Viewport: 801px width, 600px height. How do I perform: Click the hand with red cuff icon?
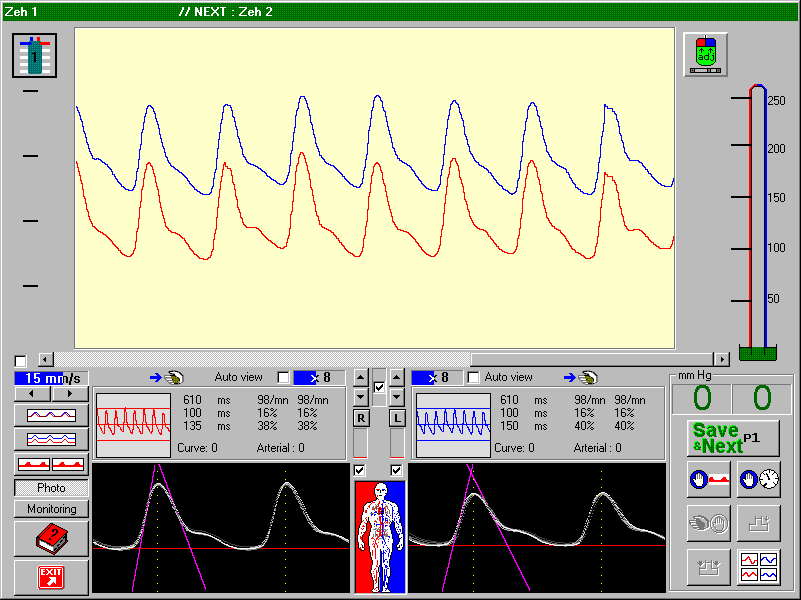coord(709,479)
